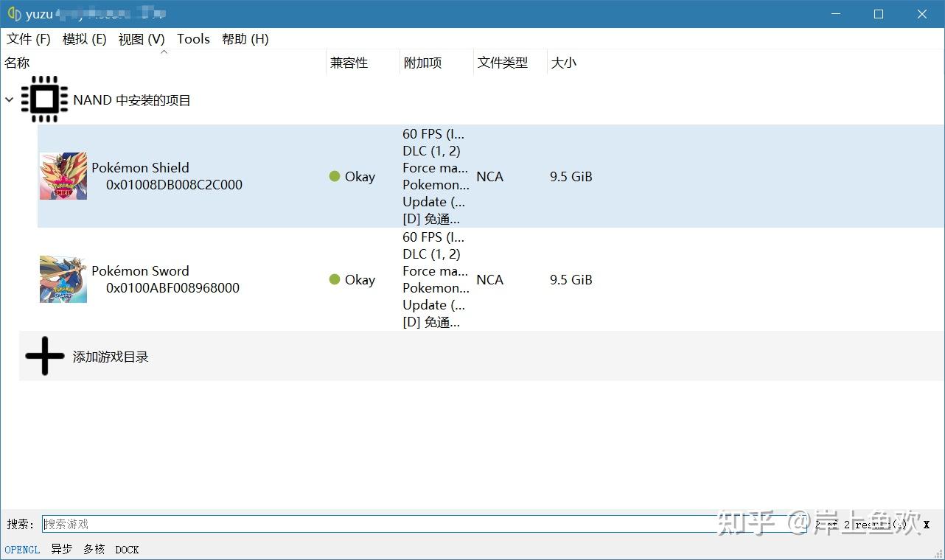945x560 pixels.
Task: Clear the search with the X button
Action: point(927,525)
